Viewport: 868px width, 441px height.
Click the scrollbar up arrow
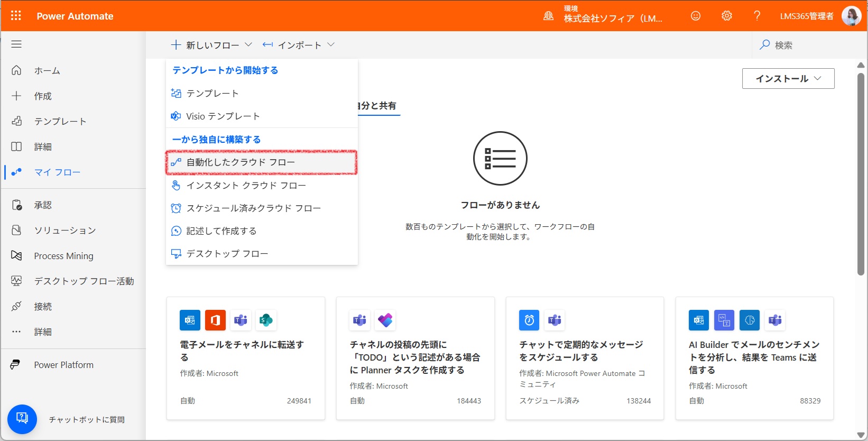861,65
